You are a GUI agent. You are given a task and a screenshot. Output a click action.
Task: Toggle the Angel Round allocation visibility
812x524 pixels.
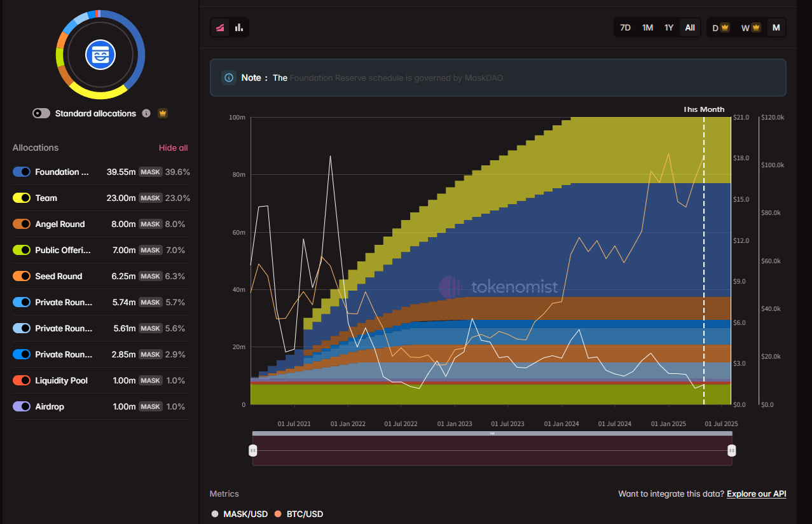pos(22,224)
